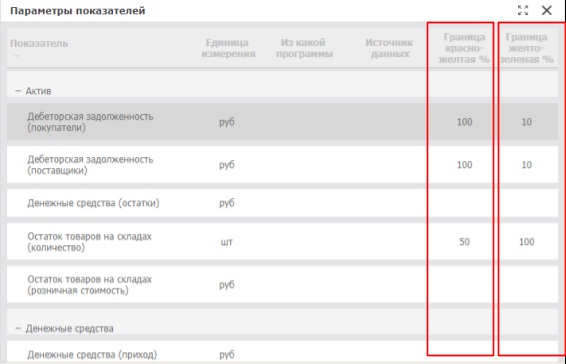Select the Дебеторская задолженность (поставщики) row
Image resolution: width=566 pixels, height=364 pixels.
coord(282,165)
